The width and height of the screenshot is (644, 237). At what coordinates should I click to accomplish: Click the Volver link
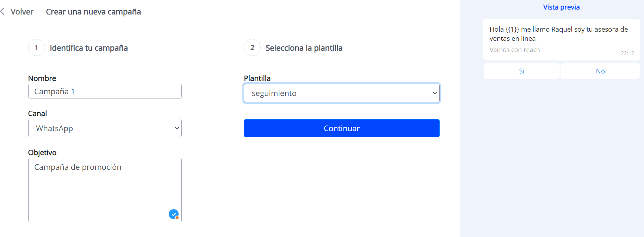click(23, 11)
